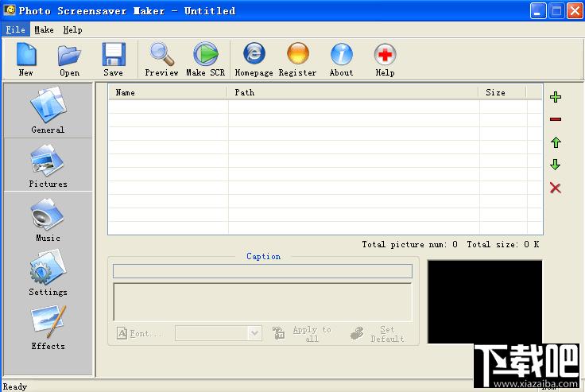Sort list by Path column header
This screenshot has width=585, height=392.
point(353,92)
